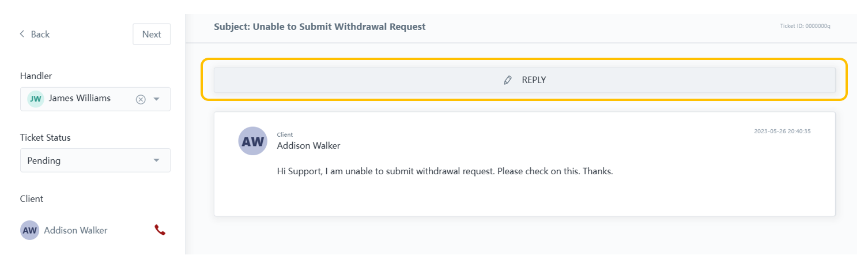
Task: Click James Williams handler name field
Action: (80, 98)
